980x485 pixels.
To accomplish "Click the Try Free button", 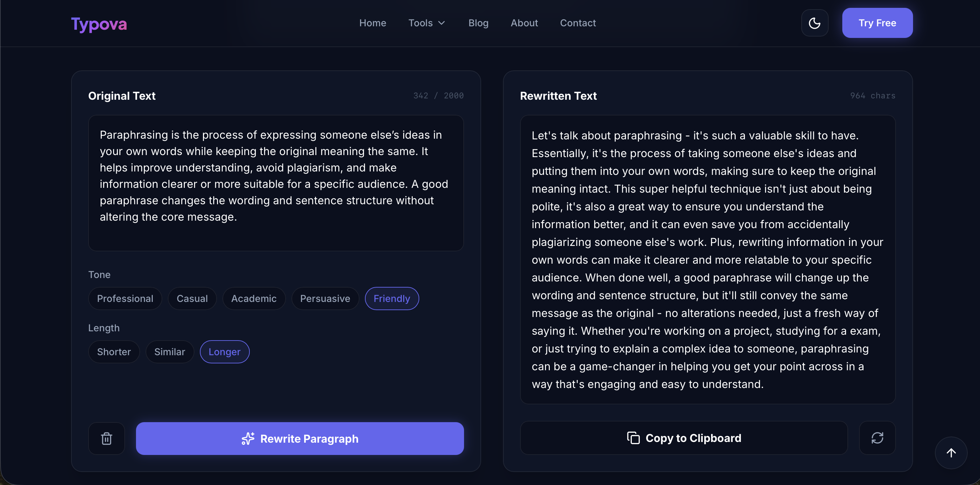I will click(x=877, y=23).
